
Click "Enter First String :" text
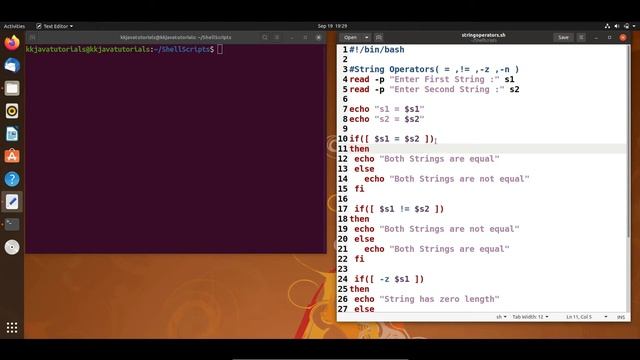click(444, 79)
